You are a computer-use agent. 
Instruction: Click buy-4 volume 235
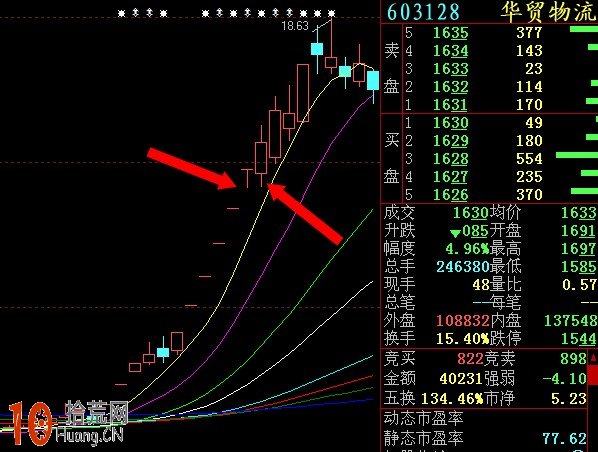pyautogui.click(x=529, y=177)
